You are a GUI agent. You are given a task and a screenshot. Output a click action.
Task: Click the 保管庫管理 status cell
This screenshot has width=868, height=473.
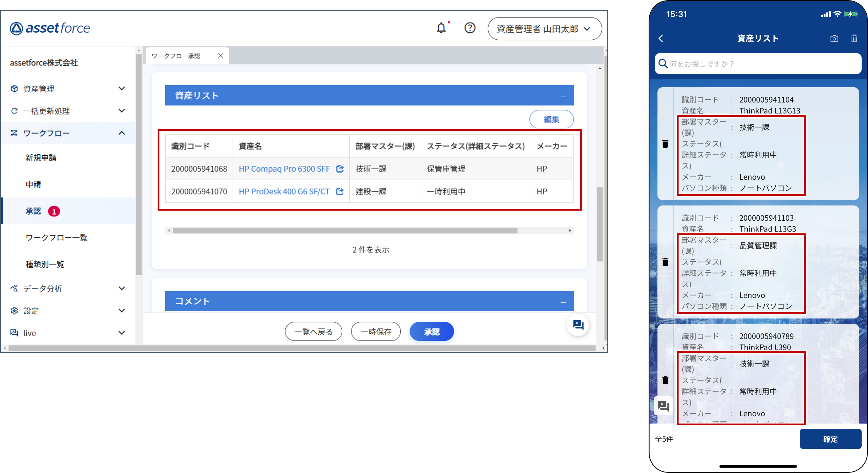[x=476, y=169]
